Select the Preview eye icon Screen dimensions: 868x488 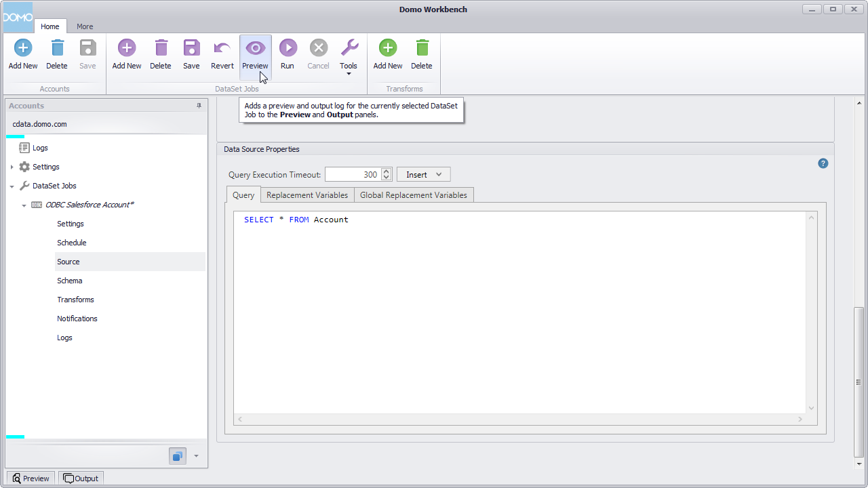[255, 47]
